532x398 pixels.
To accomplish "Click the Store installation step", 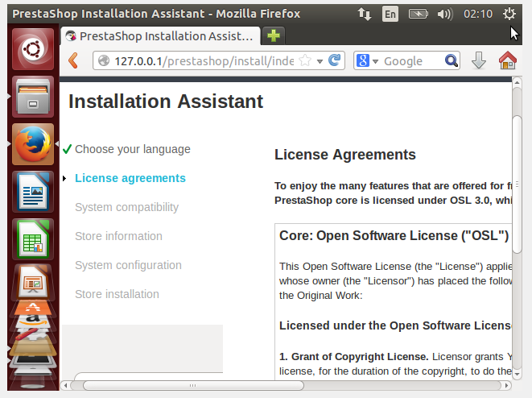I will click(x=117, y=294).
